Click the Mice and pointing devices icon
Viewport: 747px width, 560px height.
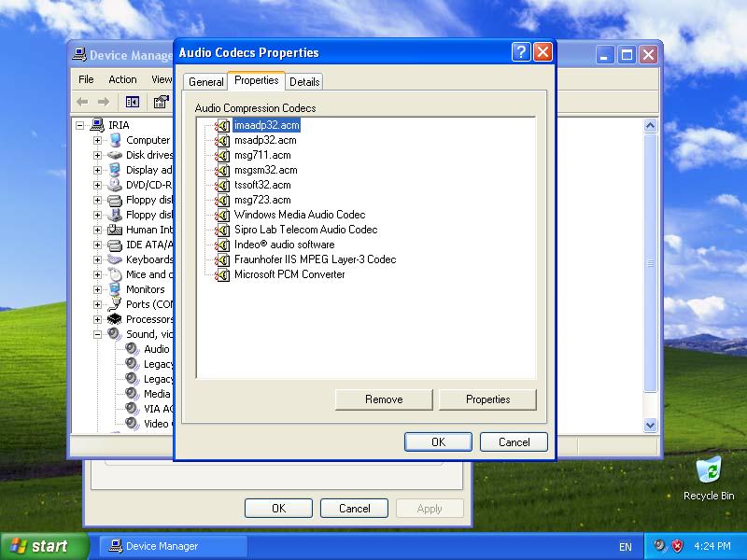pyautogui.click(x=115, y=274)
